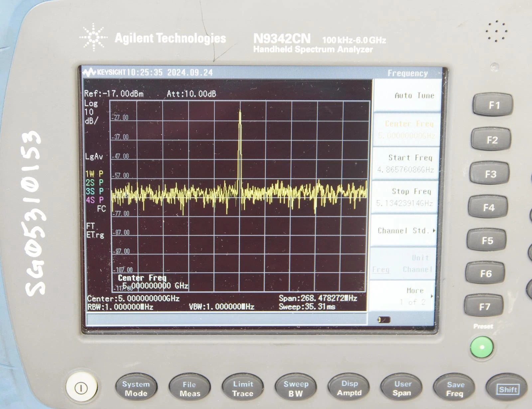Push the F3 hardware softkey

pos(490,174)
